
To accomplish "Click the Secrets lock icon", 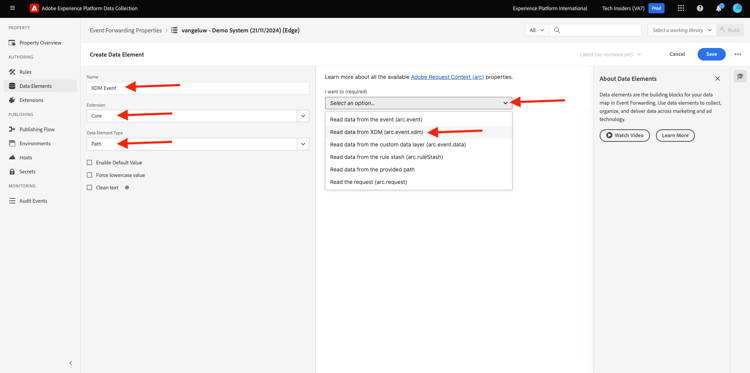I will click(12, 172).
